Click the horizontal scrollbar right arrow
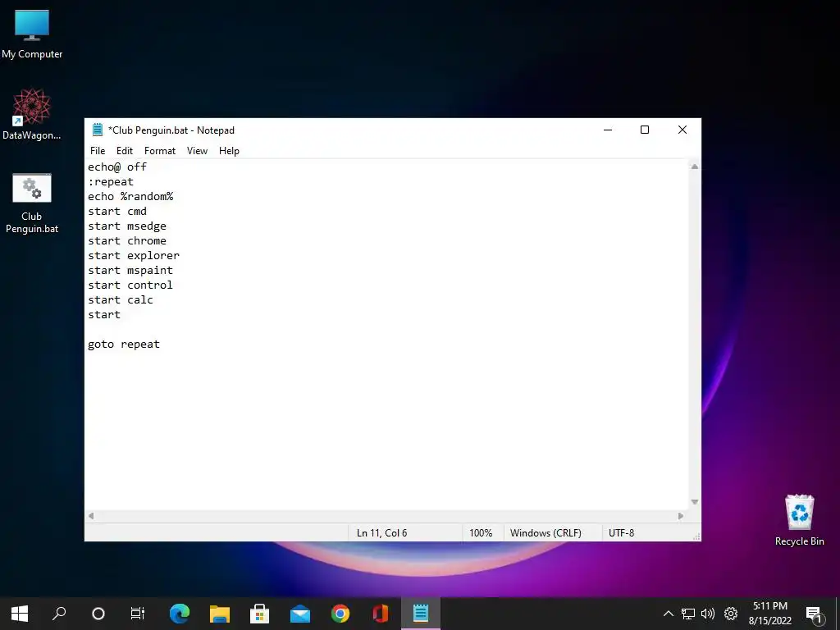The width and height of the screenshot is (840, 630). coord(680,516)
